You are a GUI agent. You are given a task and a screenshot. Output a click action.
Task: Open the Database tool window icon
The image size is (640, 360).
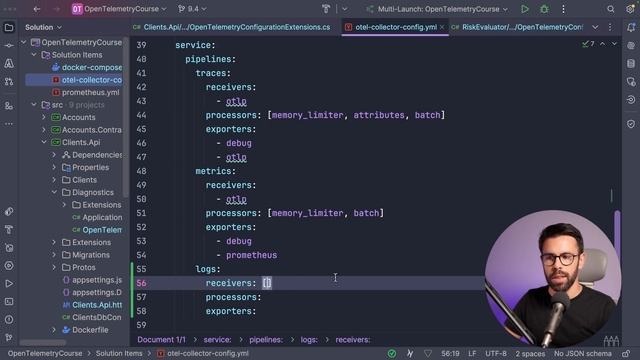pyautogui.click(x=631, y=63)
